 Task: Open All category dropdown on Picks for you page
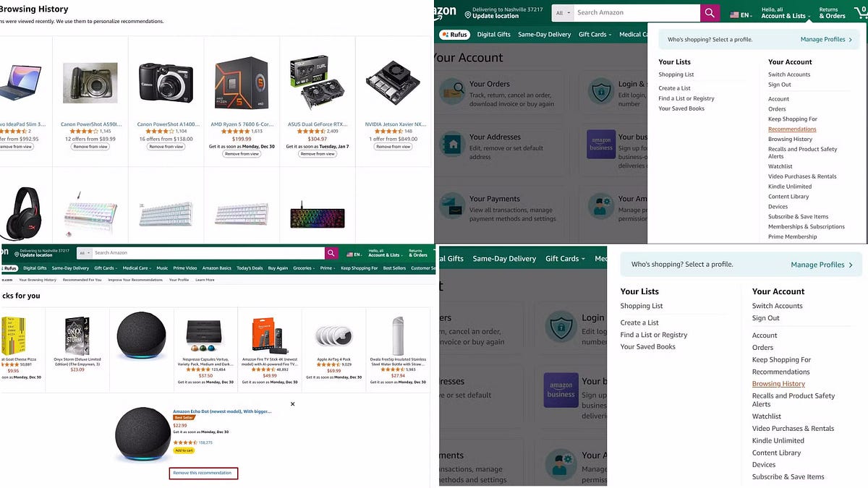click(x=85, y=253)
